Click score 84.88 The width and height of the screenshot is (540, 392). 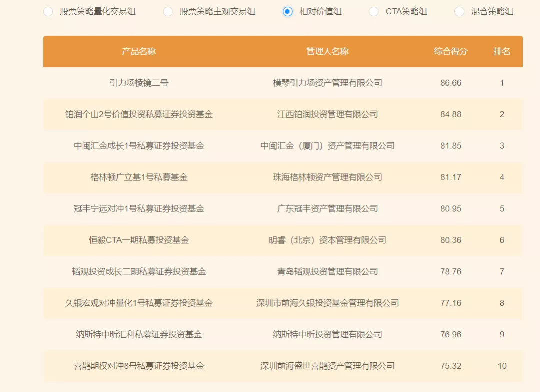[x=451, y=114]
